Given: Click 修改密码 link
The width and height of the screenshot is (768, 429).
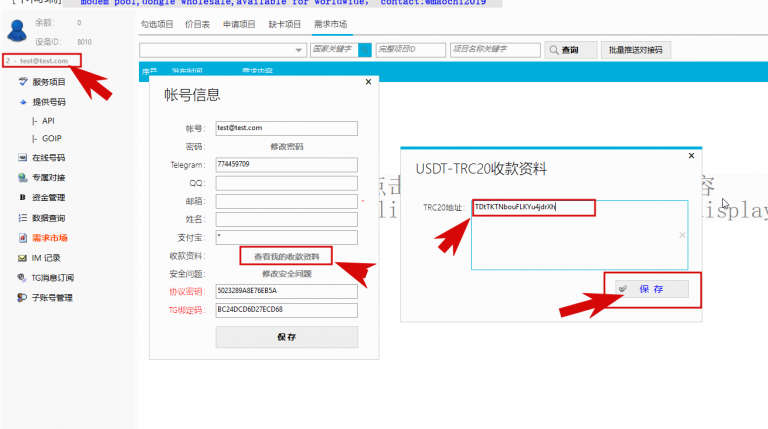Looking at the screenshot, I should 287,146.
